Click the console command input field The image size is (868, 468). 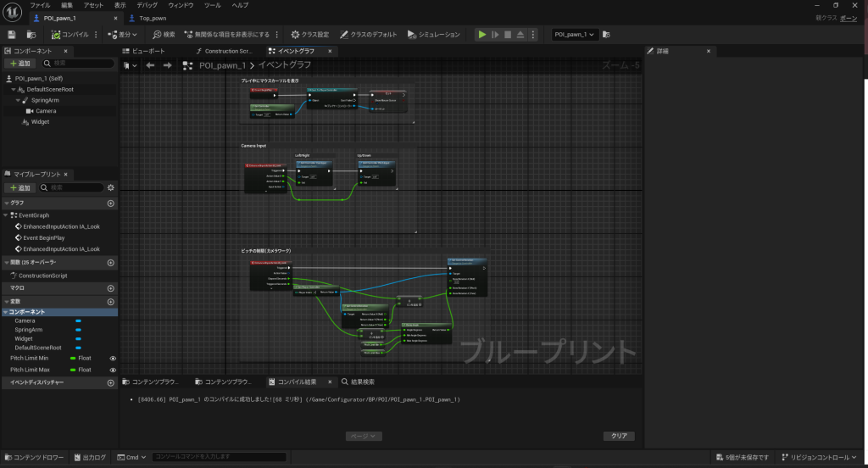(220, 458)
